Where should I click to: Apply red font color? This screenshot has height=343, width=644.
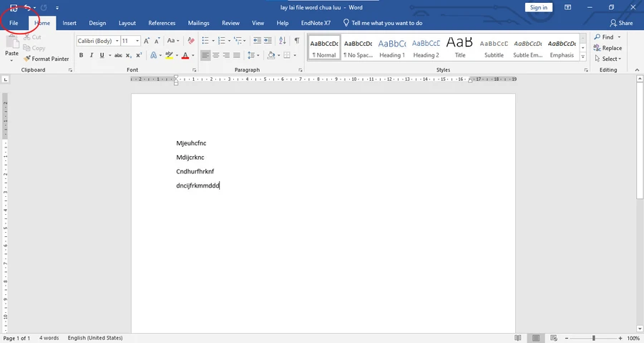pos(185,55)
